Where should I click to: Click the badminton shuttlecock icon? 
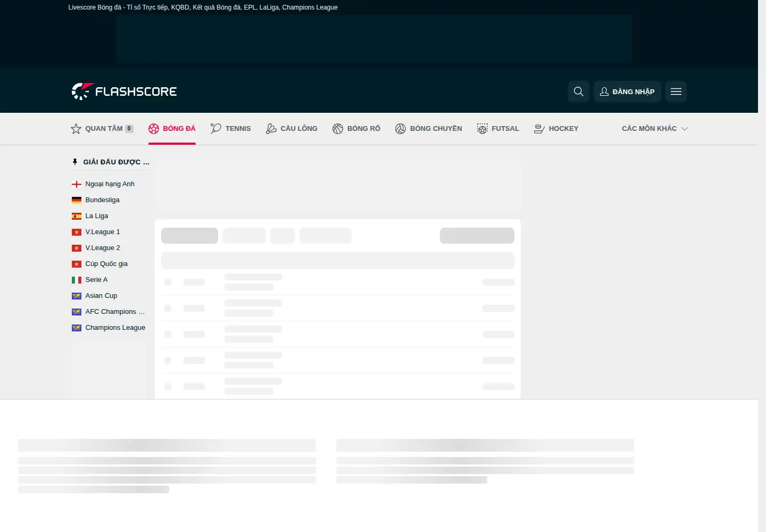(x=271, y=129)
